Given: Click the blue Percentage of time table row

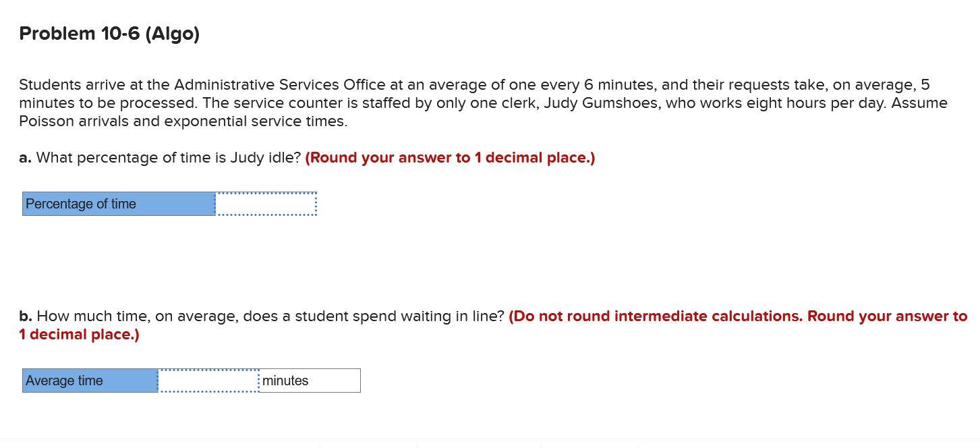Looking at the screenshot, I should click(x=119, y=203).
